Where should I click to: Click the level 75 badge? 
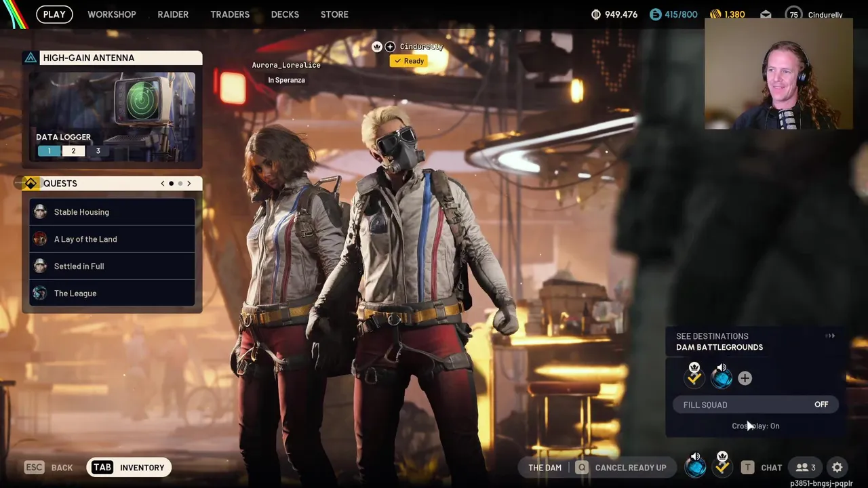793,14
